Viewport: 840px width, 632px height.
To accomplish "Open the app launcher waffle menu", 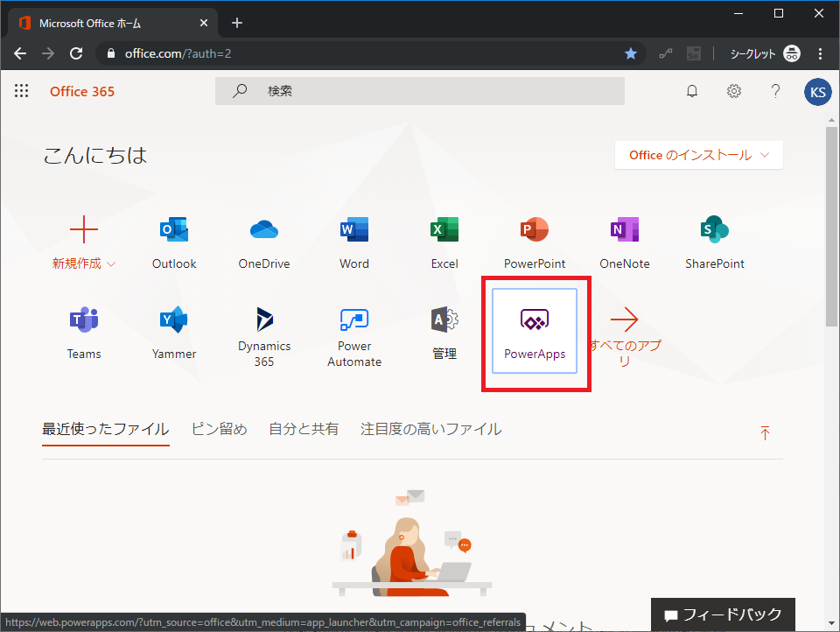I will (x=21, y=90).
